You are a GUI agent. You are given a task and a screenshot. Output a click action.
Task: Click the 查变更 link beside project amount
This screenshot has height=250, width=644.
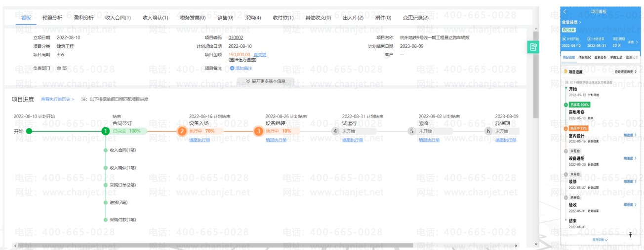(x=260, y=55)
